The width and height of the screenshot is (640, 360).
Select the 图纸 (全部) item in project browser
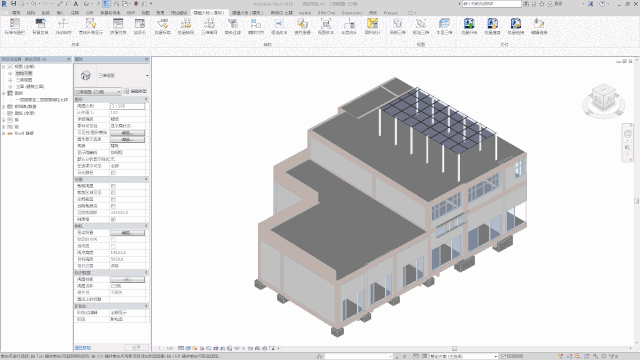click(x=25, y=113)
